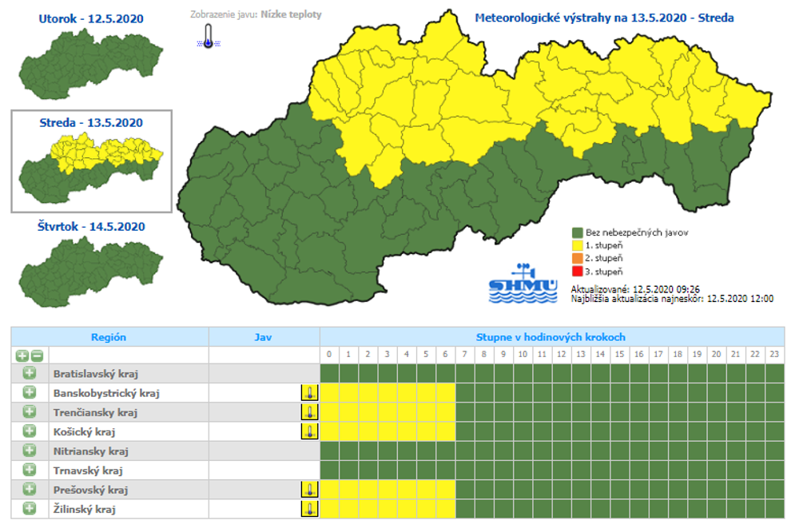Click Žilinský kraj thermometer warning icon
The image size is (799, 532).
[309, 509]
